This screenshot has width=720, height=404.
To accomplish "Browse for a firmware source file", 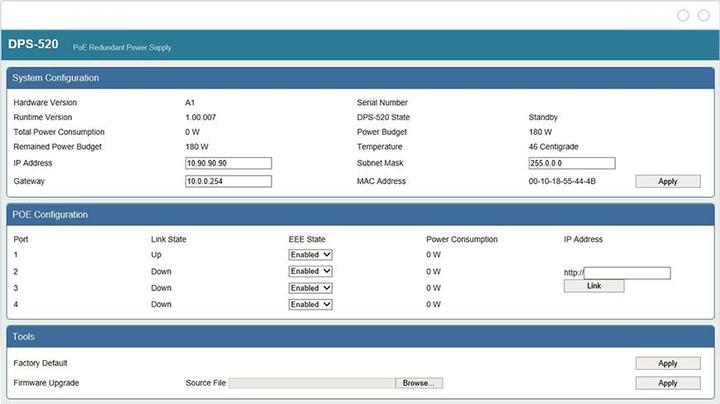I will 419,383.
